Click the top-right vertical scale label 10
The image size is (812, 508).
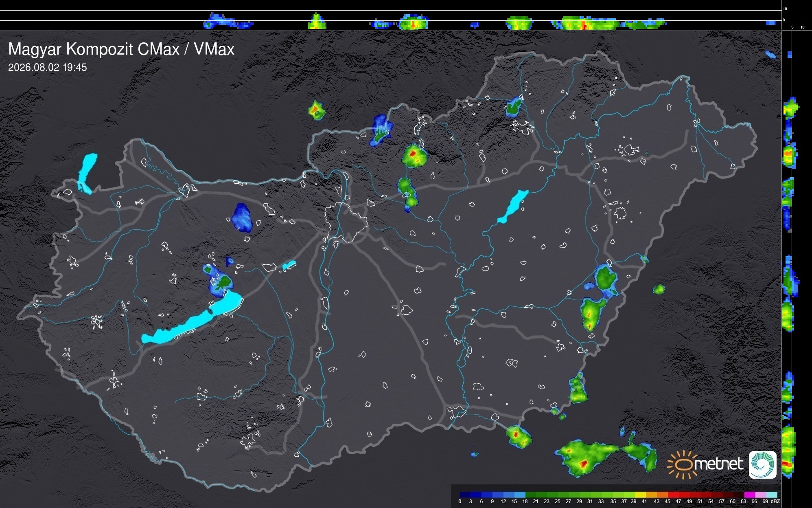[785, 9]
